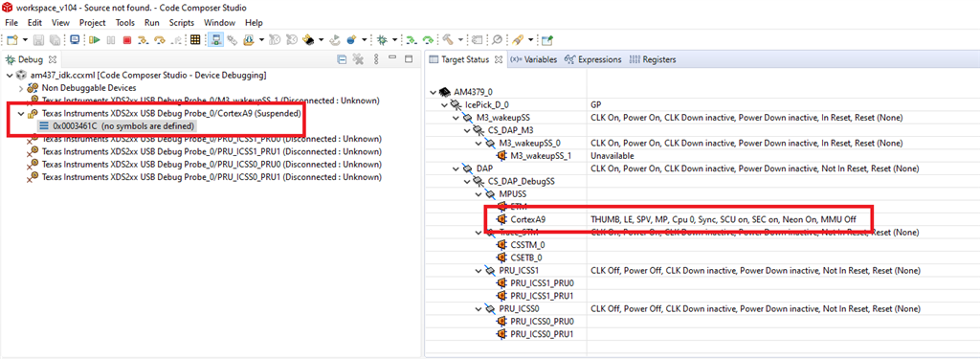Open the Project menu
The image size is (980, 359).
click(93, 23)
